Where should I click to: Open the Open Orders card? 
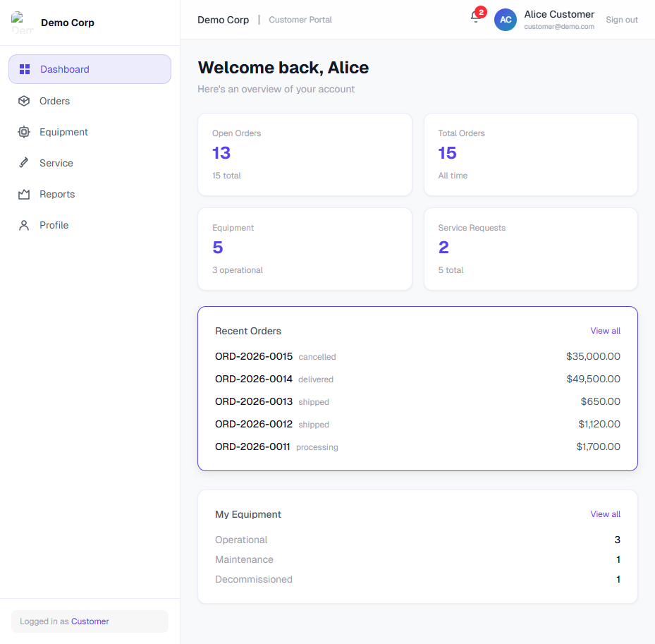tap(305, 154)
